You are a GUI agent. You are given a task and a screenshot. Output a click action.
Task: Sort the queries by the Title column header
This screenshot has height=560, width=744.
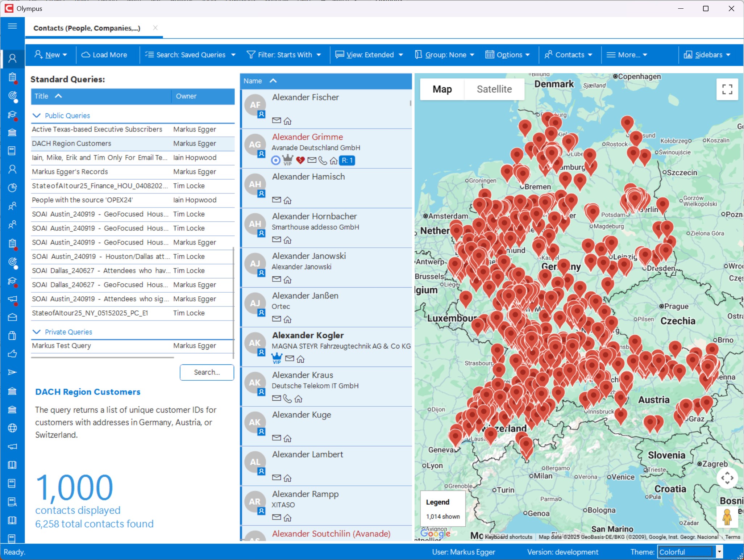[x=101, y=96]
